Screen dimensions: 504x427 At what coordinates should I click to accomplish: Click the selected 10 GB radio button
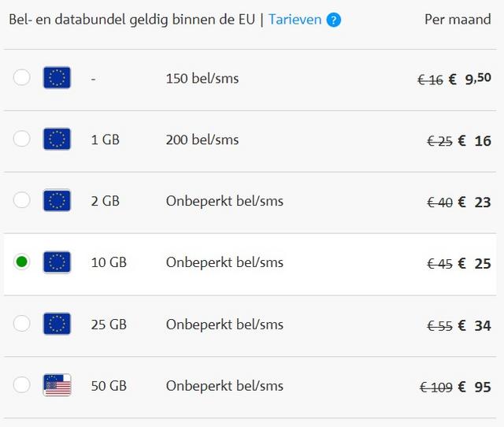[22, 262]
